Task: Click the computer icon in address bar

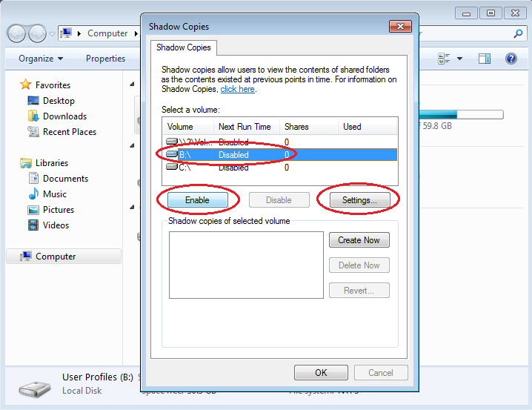Action: tap(66, 33)
